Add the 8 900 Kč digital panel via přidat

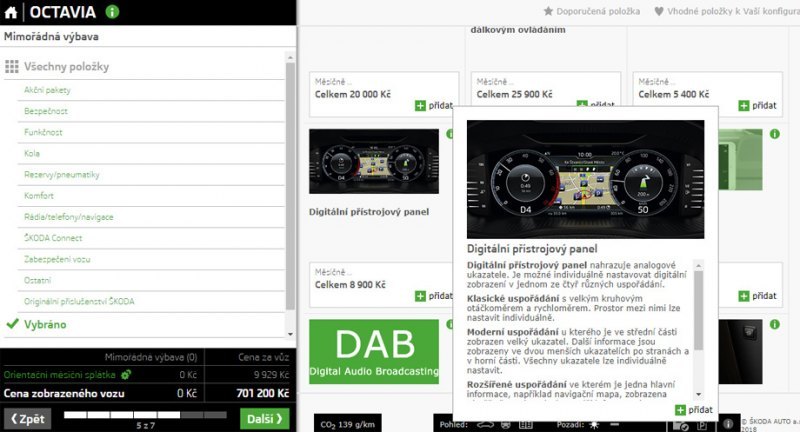tap(434, 296)
